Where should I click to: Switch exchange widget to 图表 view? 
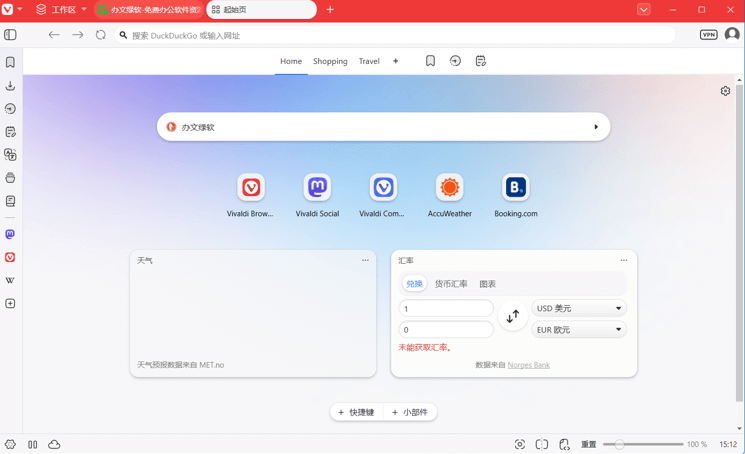[487, 284]
